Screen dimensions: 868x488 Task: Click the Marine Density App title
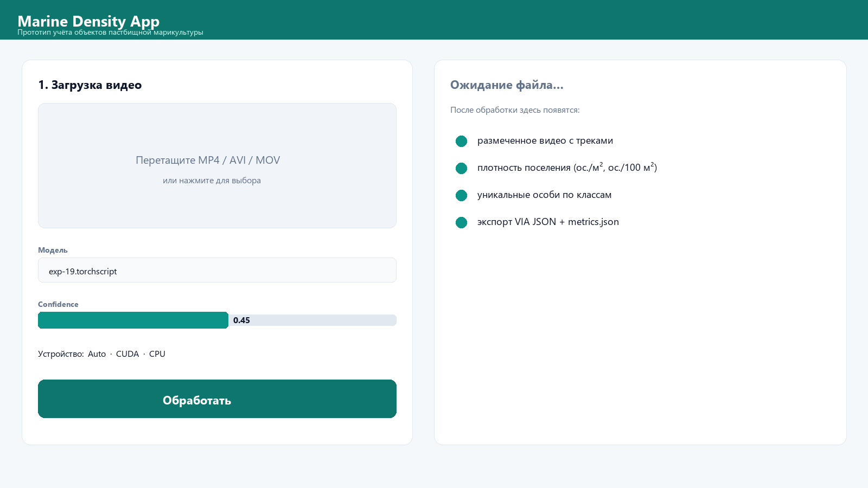pyautogui.click(x=88, y=21)
